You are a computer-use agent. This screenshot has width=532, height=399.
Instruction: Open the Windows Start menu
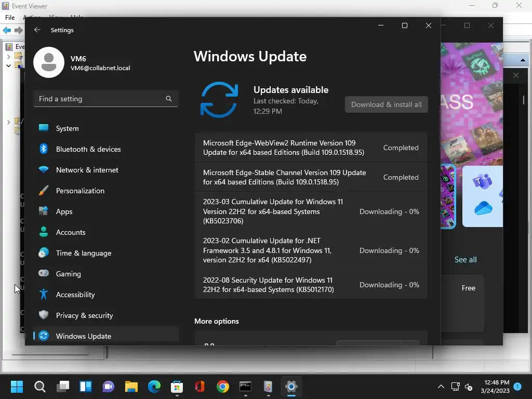click(x=17, y=387)
